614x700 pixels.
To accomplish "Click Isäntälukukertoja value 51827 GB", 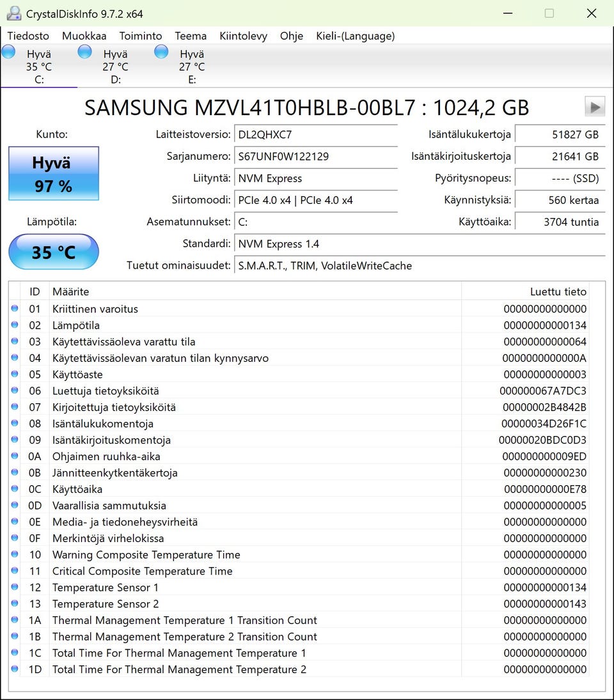I will 560,134.
